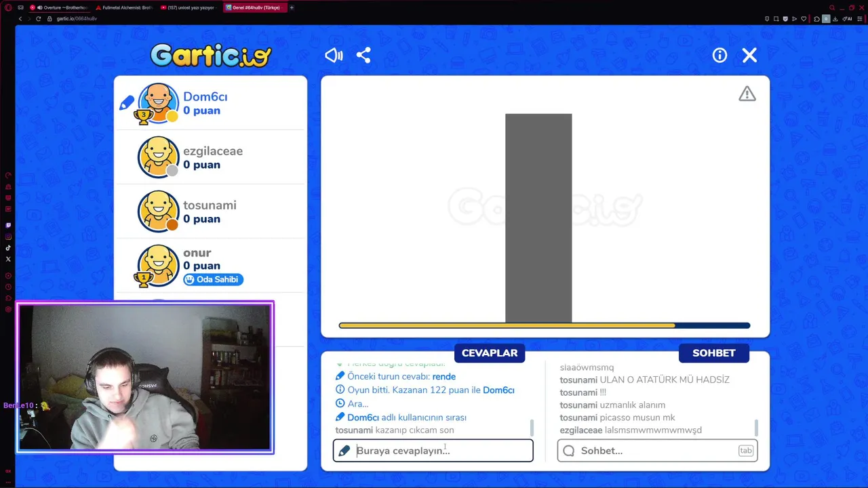Open the ad blocker shield icon
The height and width of the screenshot is (488, 868).
tap(785, 19)
